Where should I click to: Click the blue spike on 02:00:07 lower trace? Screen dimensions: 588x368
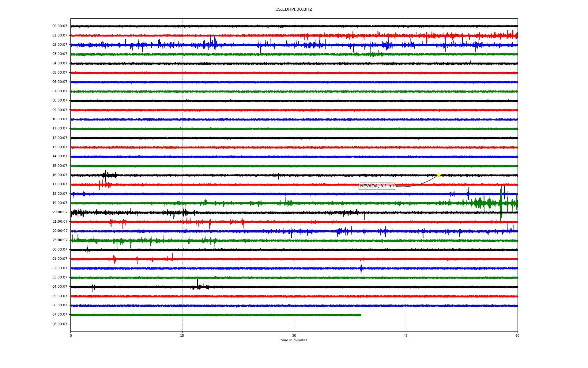click(x=361, y=269)
